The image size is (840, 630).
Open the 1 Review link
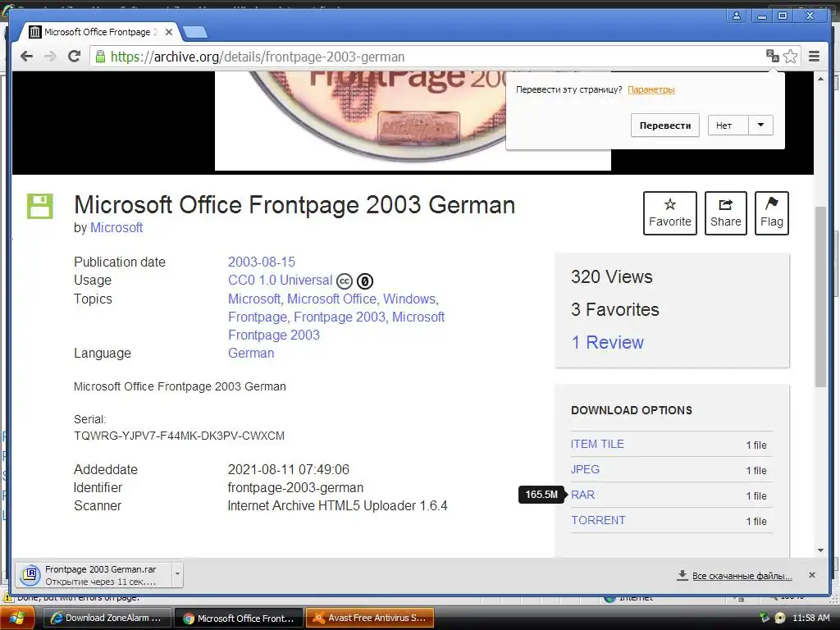pyautogui.click(x=608, y=342)
